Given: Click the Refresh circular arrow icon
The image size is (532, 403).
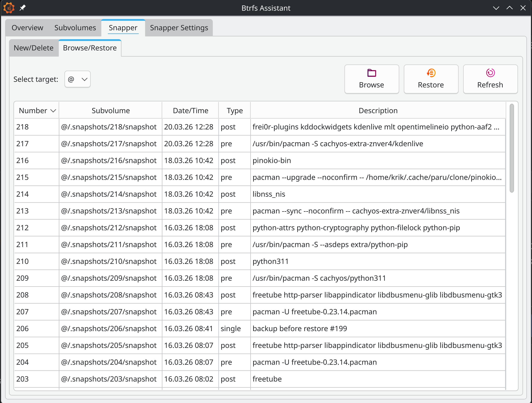Looking at the screenshot, I should click(x=490, y=73).
